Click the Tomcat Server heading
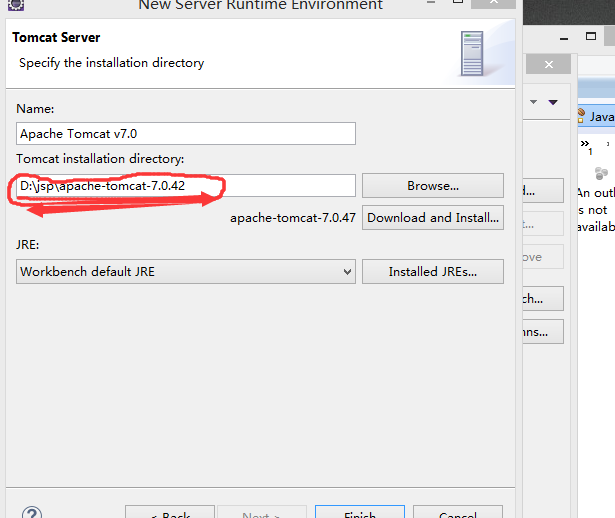The width and height of the screenshot is (615, 518). coord(56,37)
